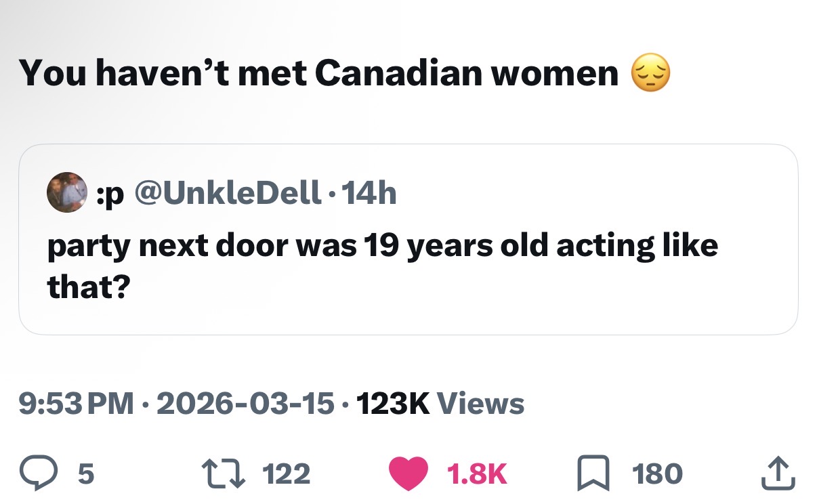Click the 9:53 PM post time
Screen dimensions: 817x504
76,404
